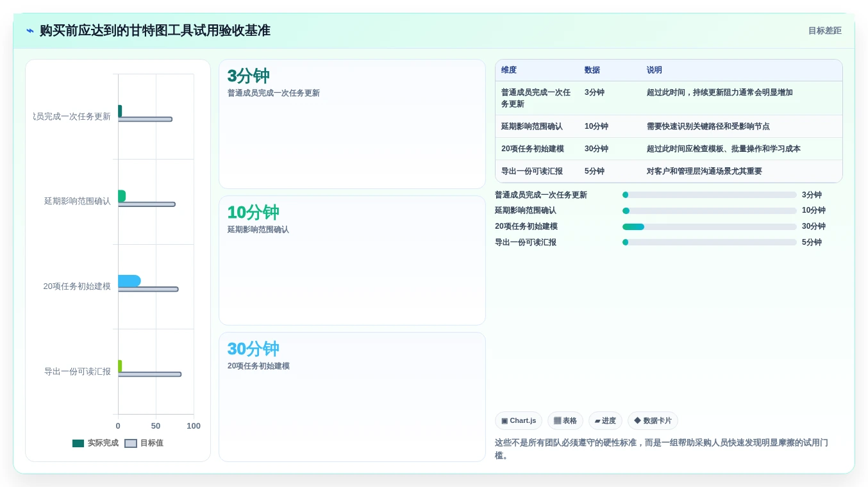Select the 3分钟 data card

[x=352, y=124]
